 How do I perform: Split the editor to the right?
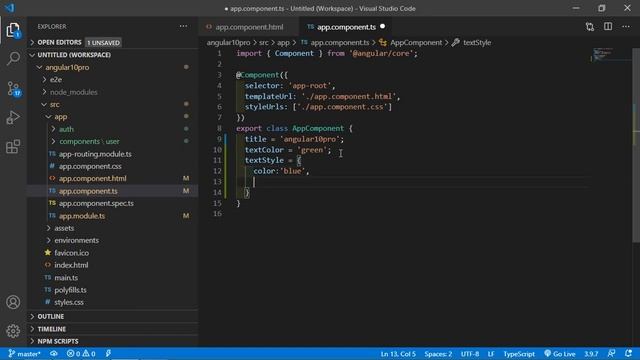click(608, 27)
